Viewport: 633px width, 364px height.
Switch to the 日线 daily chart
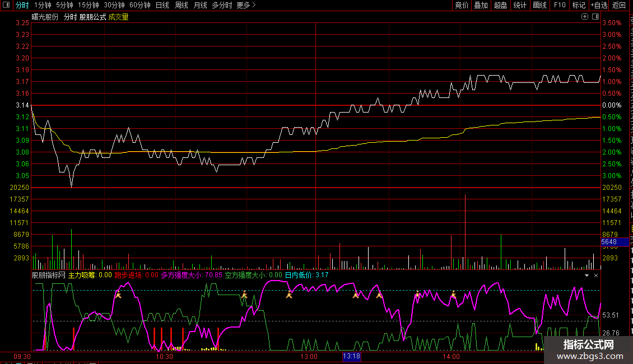coord(162,5)
